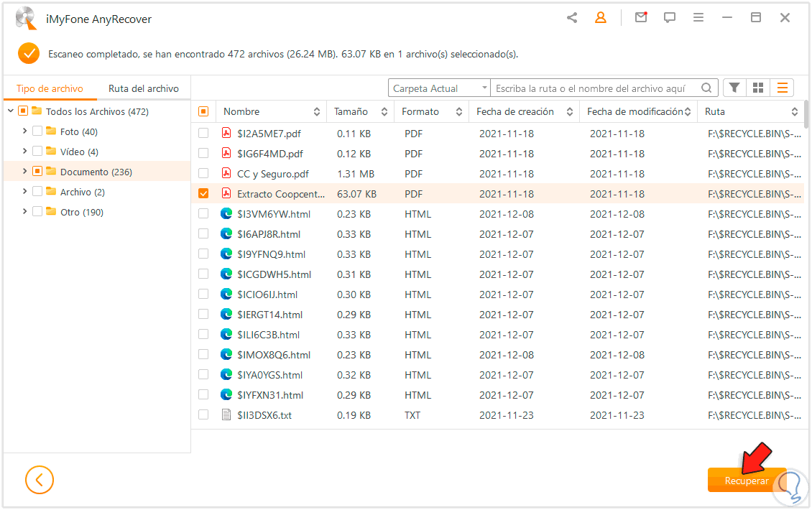Switch to list view
Image resolution: width=812 pixels, height=510 pixels.
[782, 88]
